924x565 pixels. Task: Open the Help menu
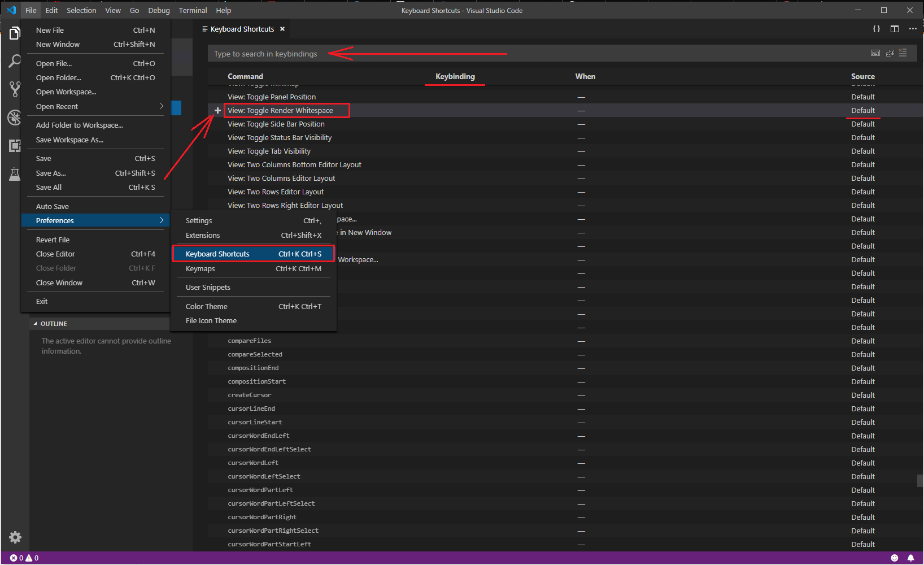point(224,10)
